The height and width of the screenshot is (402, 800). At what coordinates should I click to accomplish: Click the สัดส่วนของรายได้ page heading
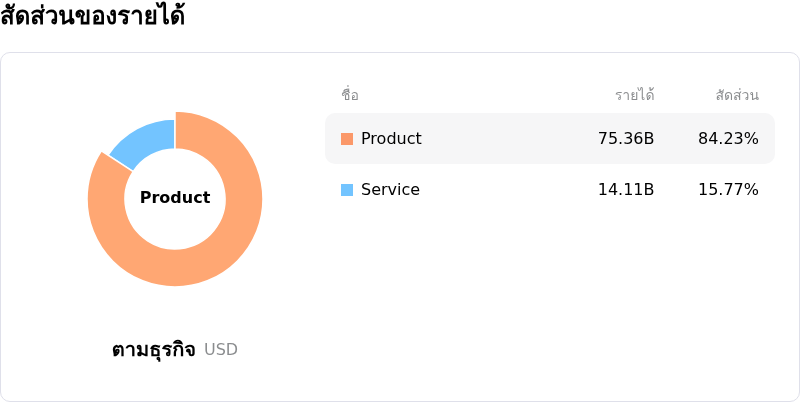(x=92, y=16)
